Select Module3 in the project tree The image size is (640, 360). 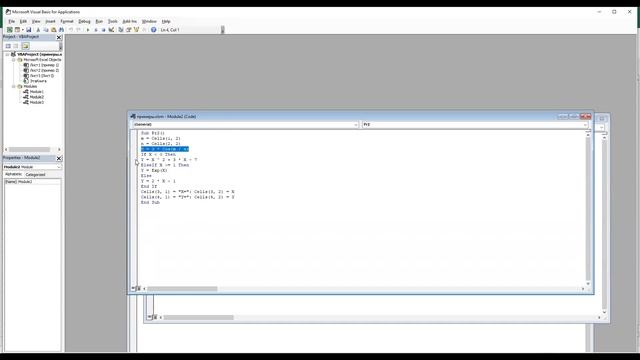point(36,102)
